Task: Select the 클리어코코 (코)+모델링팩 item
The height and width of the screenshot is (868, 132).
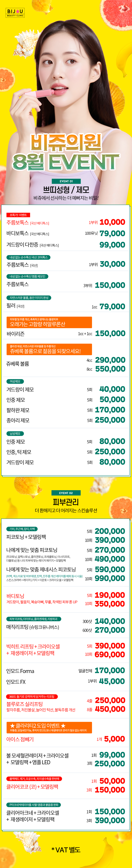Action: 32,786
